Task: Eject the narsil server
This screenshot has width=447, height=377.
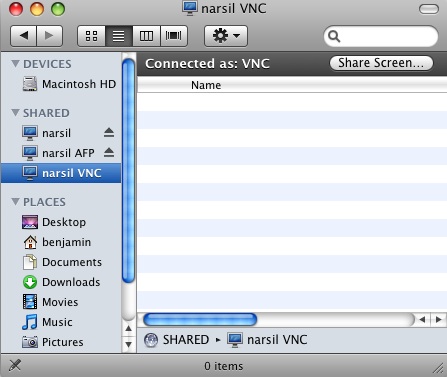Action: tap(109, 133)
